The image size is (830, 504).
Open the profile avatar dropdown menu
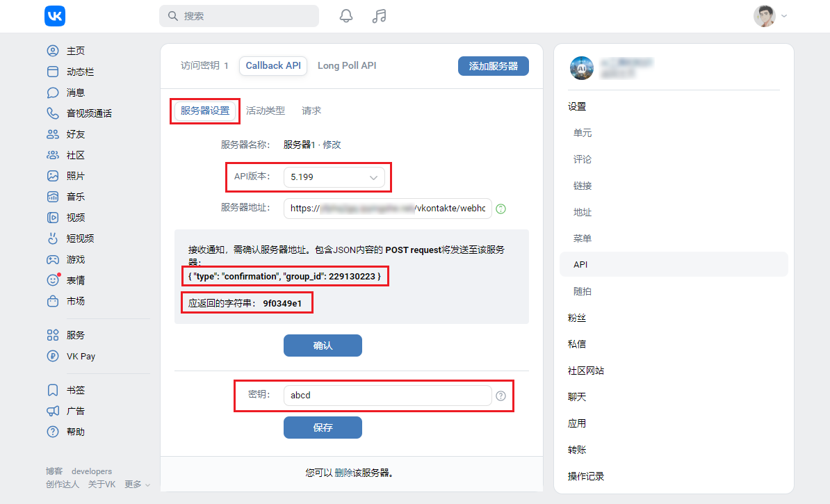770,16
